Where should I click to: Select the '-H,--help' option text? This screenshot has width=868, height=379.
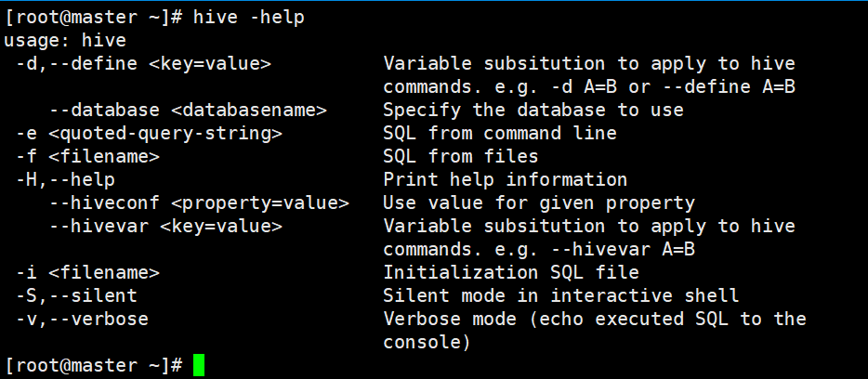(x=65, y=179)
